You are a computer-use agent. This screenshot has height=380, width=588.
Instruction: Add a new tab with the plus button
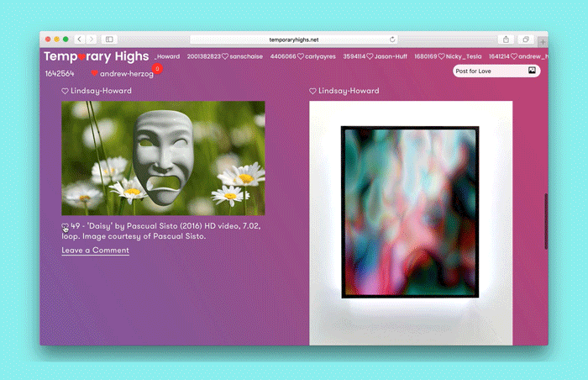pos(543,41)
